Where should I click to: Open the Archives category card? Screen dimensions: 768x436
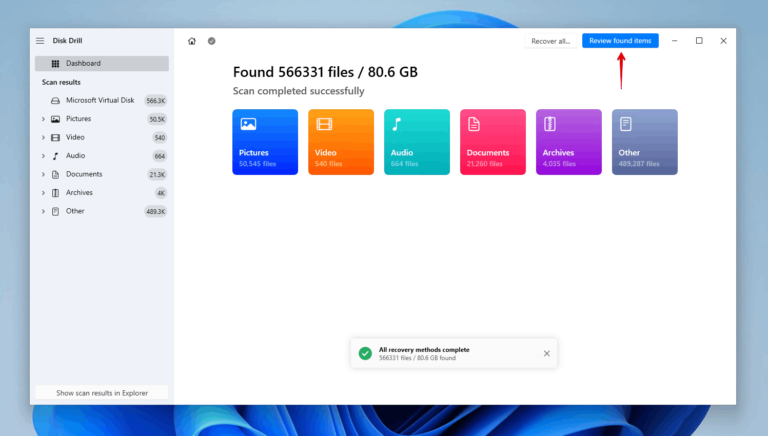click(569, 142)
